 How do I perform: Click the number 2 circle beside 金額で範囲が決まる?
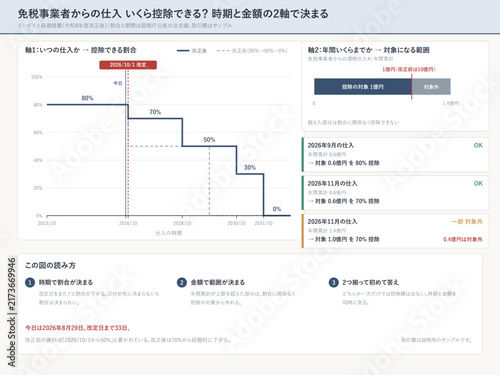click(x=182, y=283)
